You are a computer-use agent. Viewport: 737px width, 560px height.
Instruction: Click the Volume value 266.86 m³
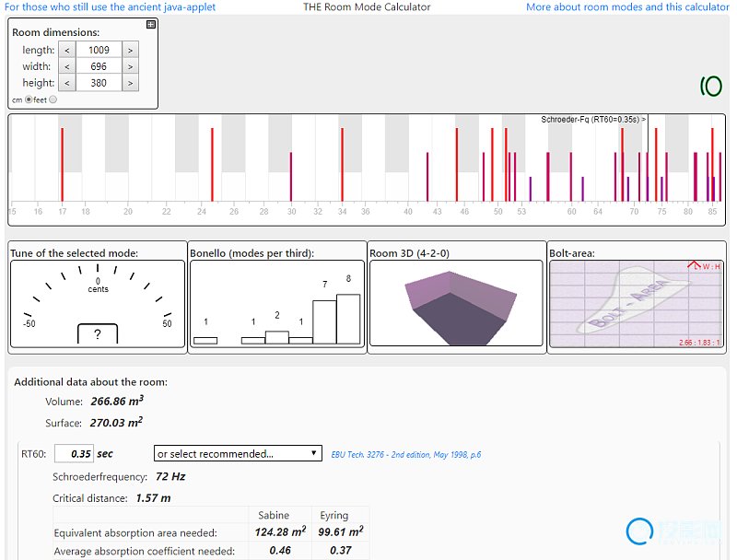pyautogui.click(x=117, y=402)
